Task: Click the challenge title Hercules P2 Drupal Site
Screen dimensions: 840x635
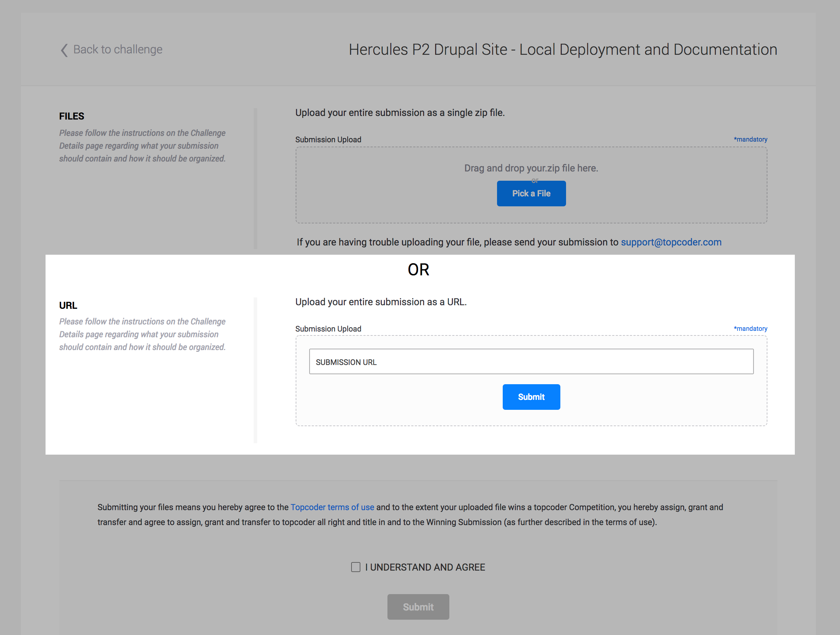Action: tap(562, 49)
